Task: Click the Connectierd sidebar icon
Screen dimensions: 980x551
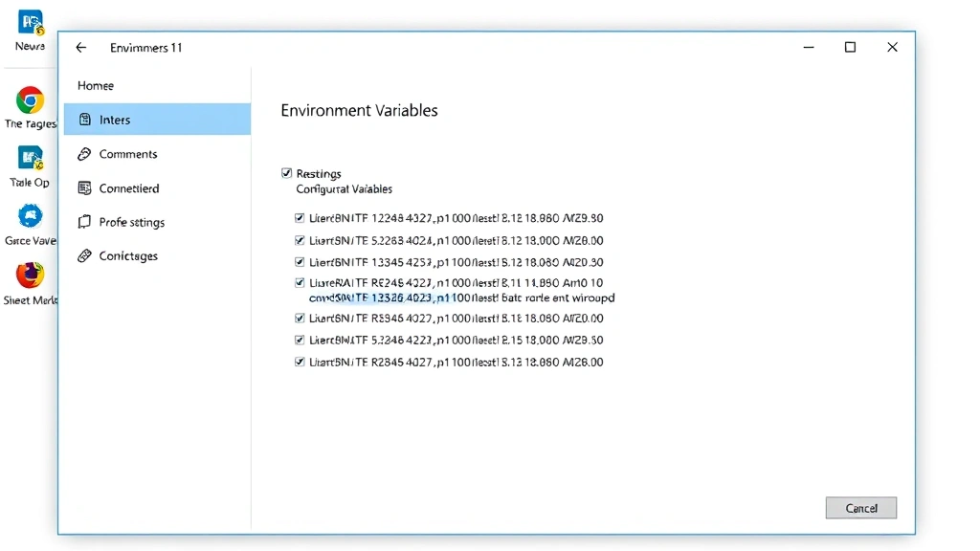Action: click(87, 187)
